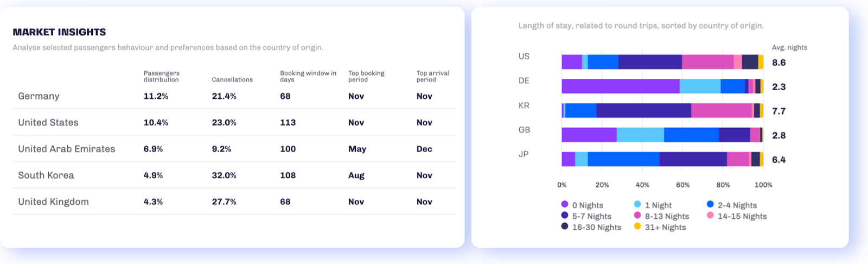The height and width of the screenshot is (264, 868).
Task: Click the South Korea row label
Action: point(46,175)
